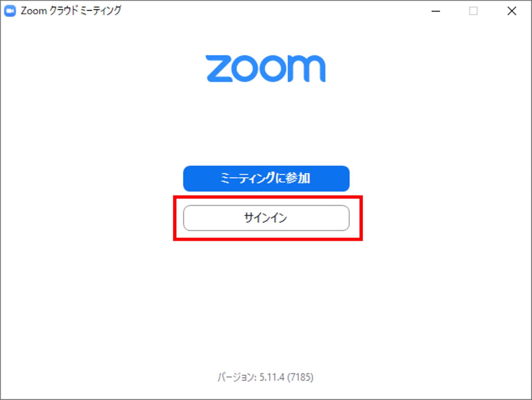532x400 pixels.
Task: Click the Zoom クラウド ミーティング title text
Action: point(71,11)
